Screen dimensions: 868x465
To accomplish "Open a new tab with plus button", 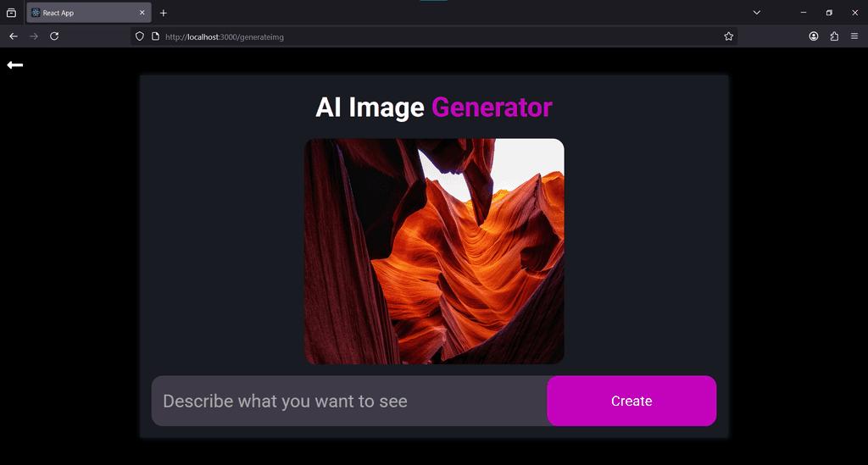I will (x=164, y=13).
